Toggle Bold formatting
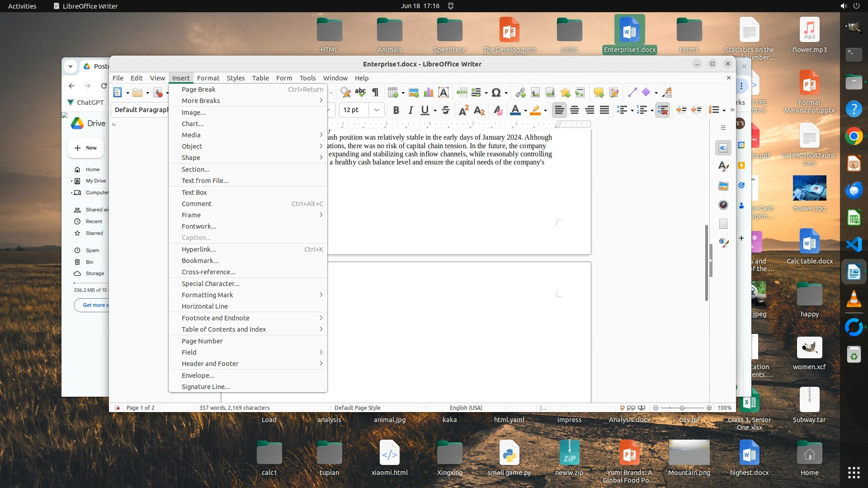This screenshot has height=488, width=868. click(396, 110)
